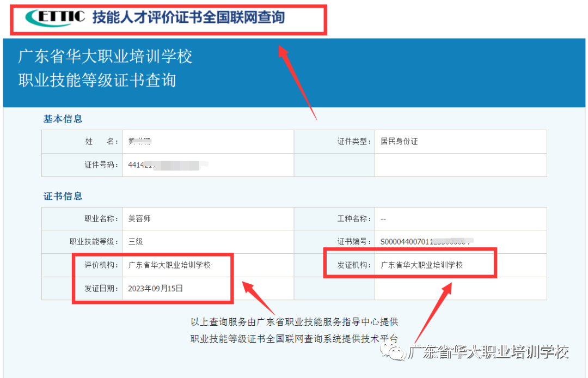The height and width of the screenshot is (378, 588).
Task: Click the header title 技能人才评价证书全国联网查询
Action: point(188,17)
